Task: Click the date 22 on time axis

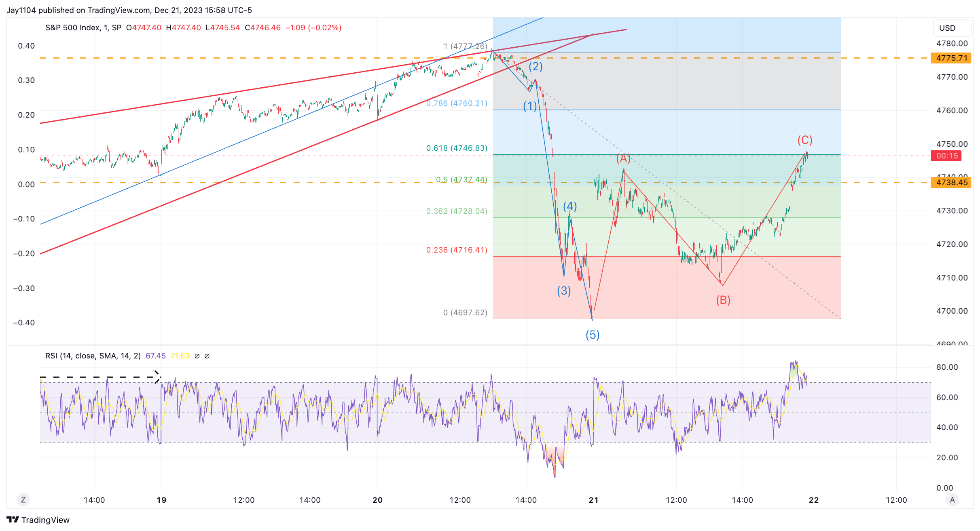Action: click(814, 500)
